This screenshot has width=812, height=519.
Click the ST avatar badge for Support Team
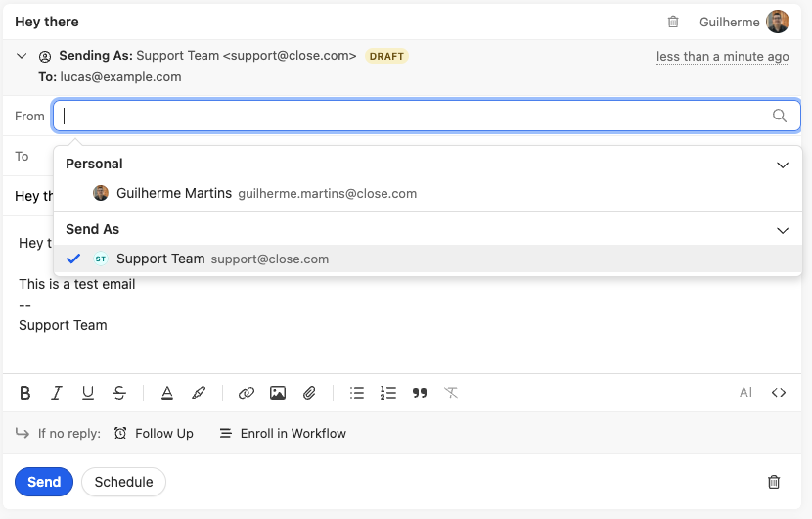[101, 259]
